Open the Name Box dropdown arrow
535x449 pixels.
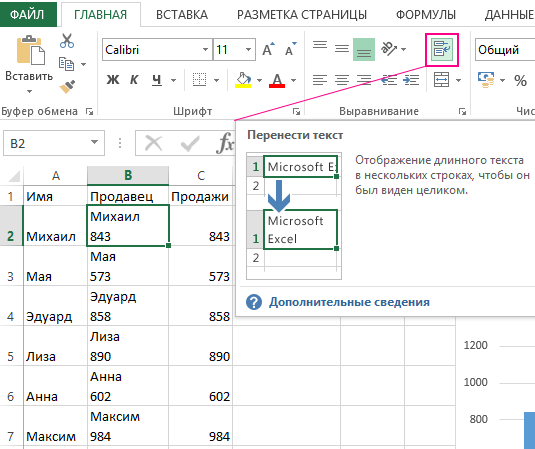pos(95,143)
